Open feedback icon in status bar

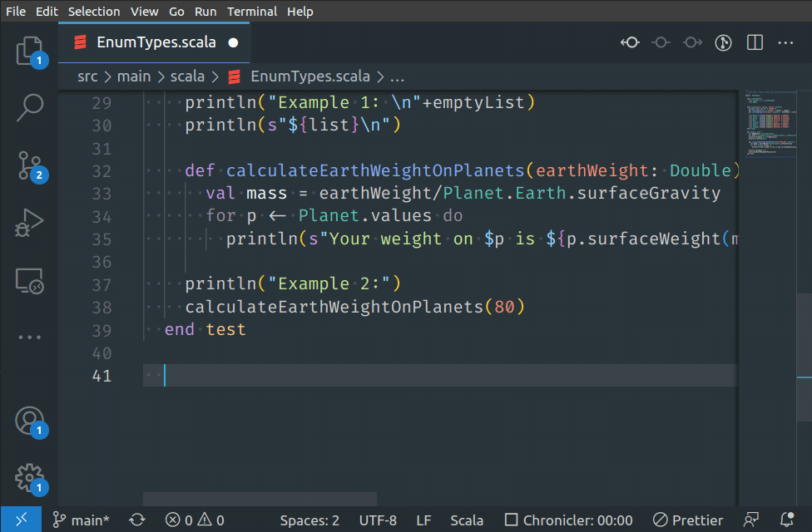click(751, 520)
